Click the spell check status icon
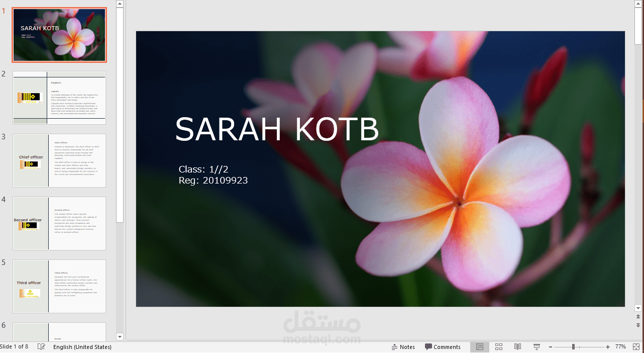Viewport: 644px width, 353px height. click(42, 347)
